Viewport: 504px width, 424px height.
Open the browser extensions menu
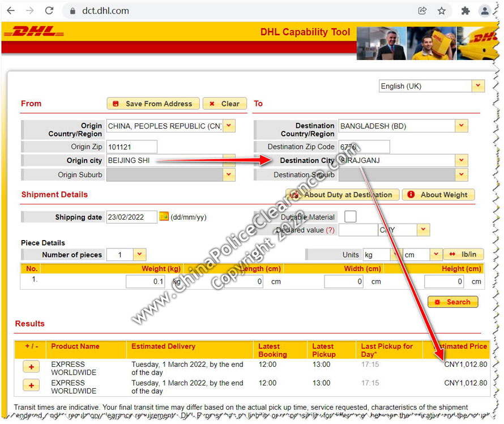(x=465, y=11)
